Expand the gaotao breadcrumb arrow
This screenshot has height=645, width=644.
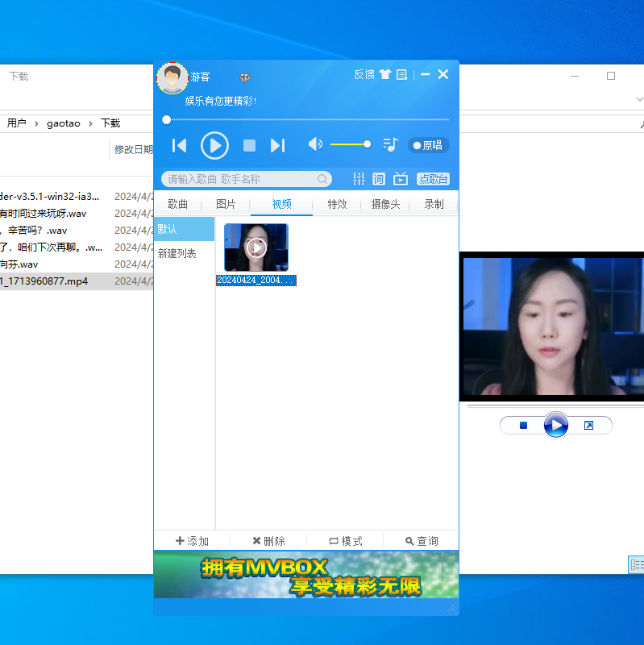(x=90, y=123)
